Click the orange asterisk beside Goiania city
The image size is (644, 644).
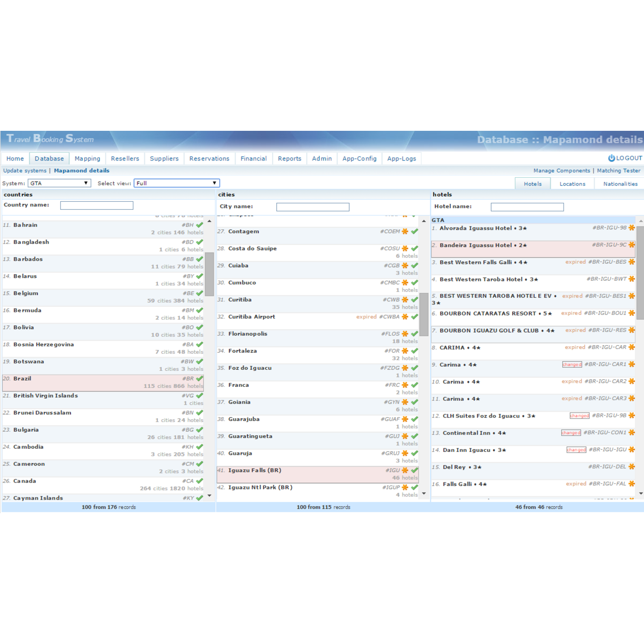pos(405,403)
